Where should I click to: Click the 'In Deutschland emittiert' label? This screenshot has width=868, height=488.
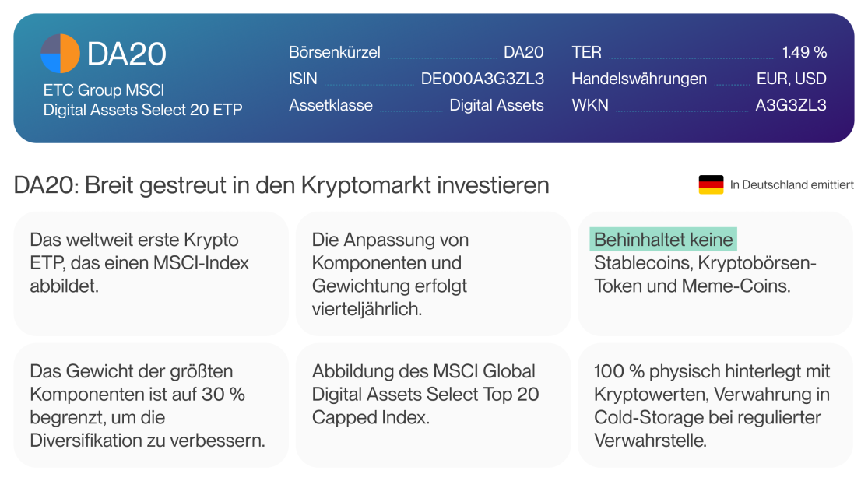(792, 184)
